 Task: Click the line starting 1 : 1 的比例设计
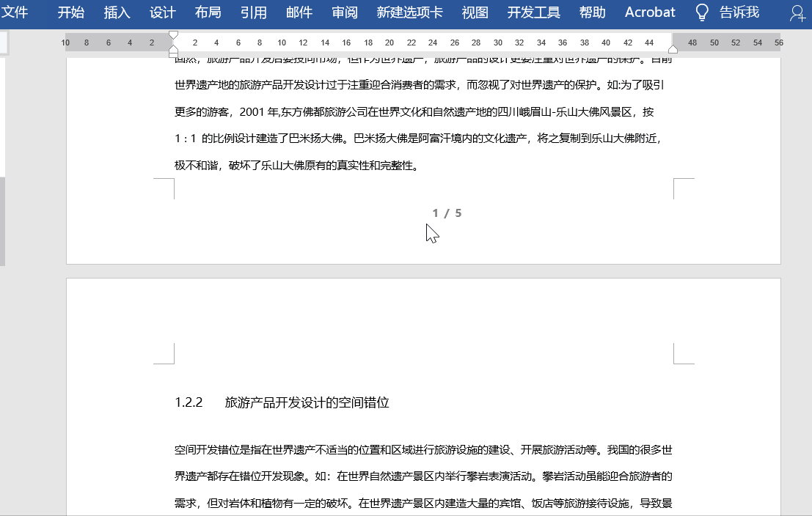point(418,139)
